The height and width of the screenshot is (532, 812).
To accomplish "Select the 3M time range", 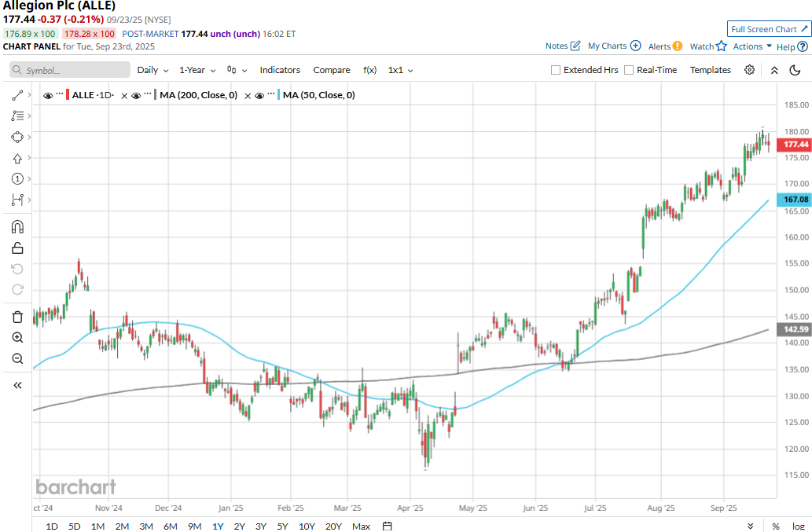I will [x=146, y=526].
